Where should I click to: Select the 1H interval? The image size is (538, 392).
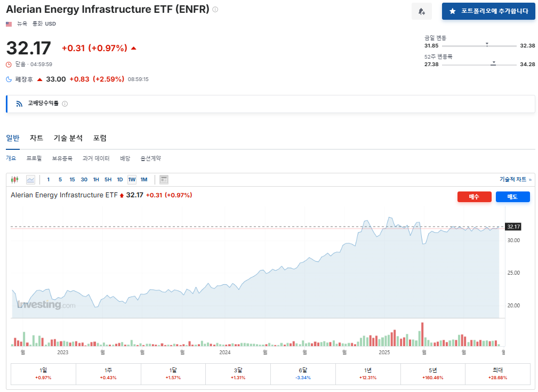(x=96, y=179)
